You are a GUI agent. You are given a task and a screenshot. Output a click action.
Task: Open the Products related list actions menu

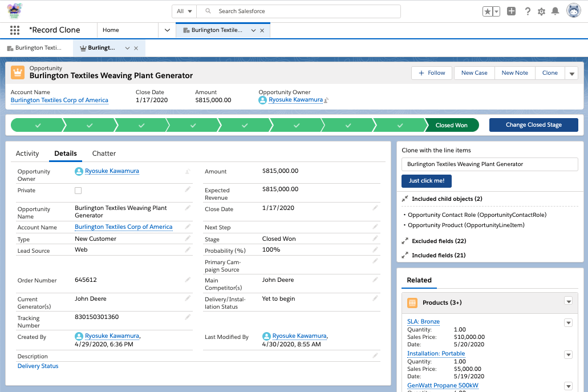pyautogui.click(x=569, y=301)
